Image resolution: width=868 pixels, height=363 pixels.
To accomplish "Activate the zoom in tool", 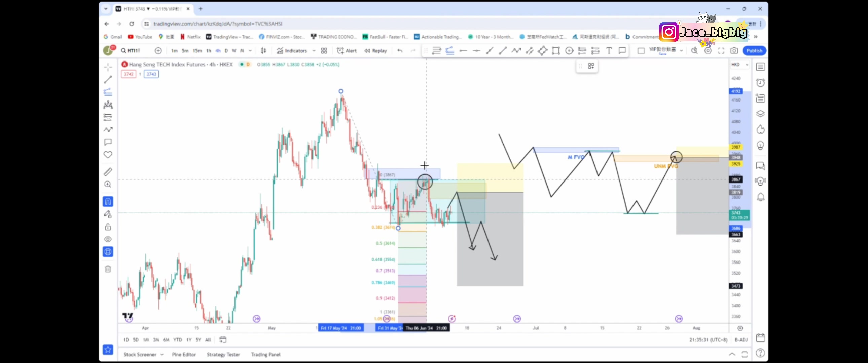I will pyautogui.click(x=108, y=184).
